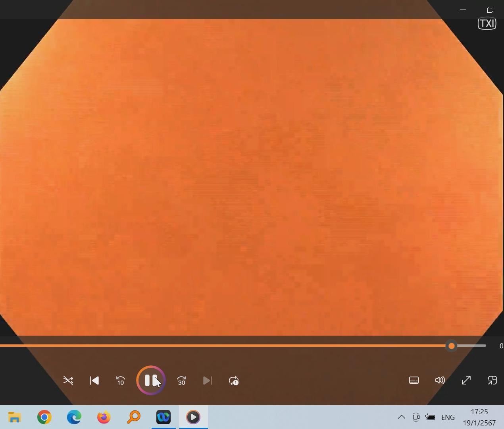504x429 pixels.
Task: Switch to the Webex app in taskbar
Action: tap(164, 417)
